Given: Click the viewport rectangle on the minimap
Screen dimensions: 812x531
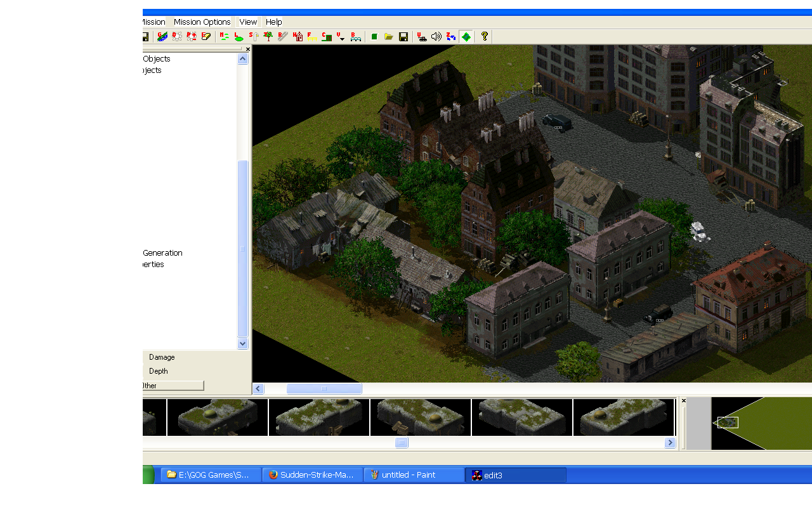Looking at the screenshot, I should point(728,423).
